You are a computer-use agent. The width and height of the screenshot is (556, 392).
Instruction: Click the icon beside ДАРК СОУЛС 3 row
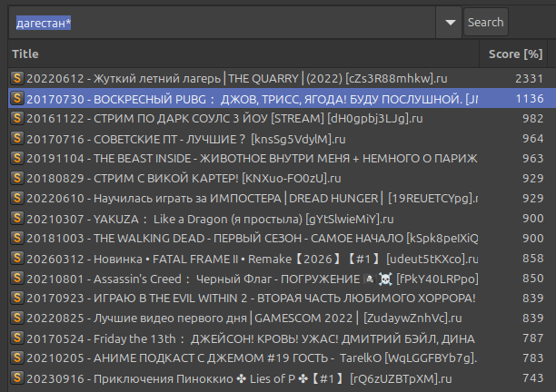point(17,118)
